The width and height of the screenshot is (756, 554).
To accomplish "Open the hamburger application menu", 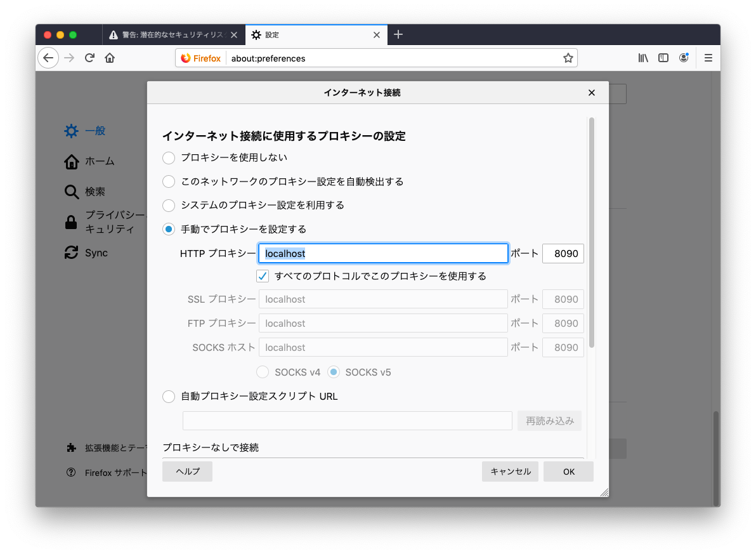I will 708,58.
